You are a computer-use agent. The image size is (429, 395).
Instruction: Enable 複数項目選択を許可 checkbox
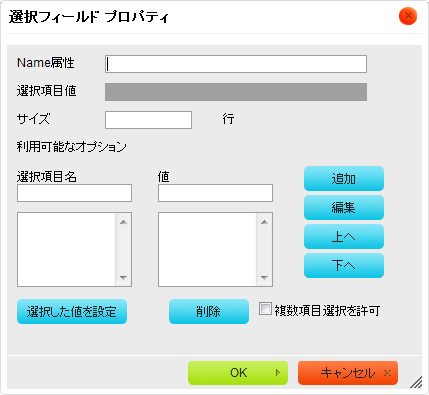pos(265,309)
